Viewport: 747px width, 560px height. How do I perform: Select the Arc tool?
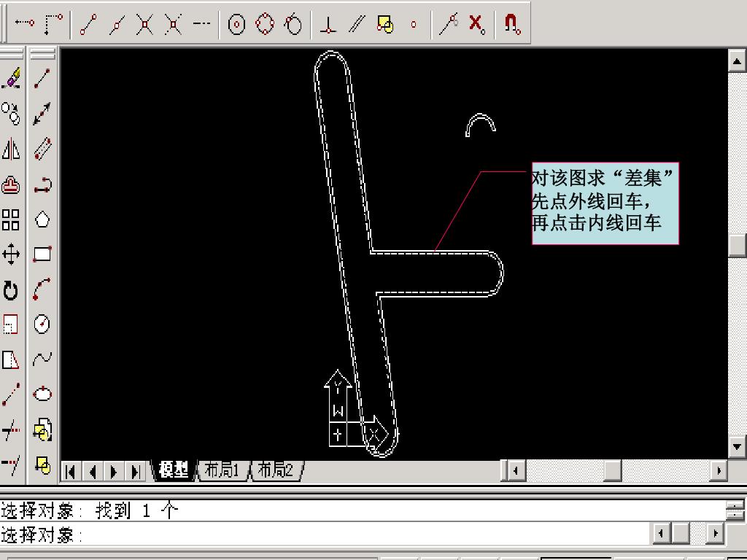click(42, 289)
